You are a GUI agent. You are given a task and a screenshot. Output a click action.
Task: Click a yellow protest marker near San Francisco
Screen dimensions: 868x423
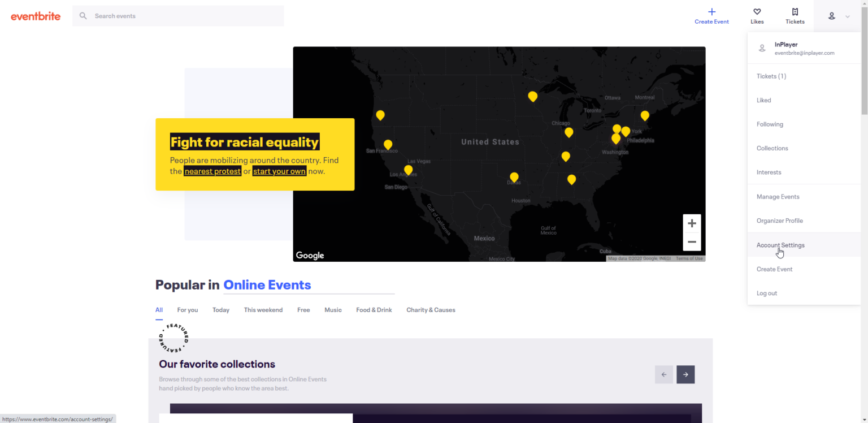click(x=388, y=144)
